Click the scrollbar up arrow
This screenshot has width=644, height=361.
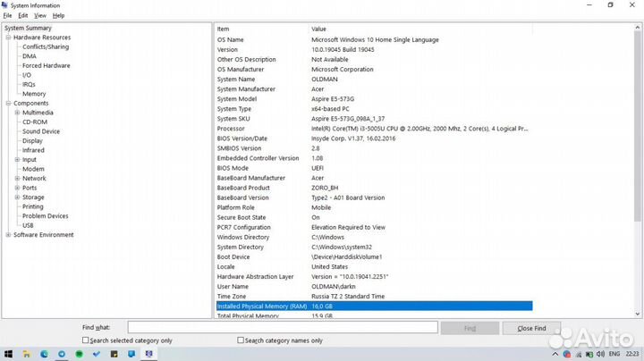click(638, 27)
